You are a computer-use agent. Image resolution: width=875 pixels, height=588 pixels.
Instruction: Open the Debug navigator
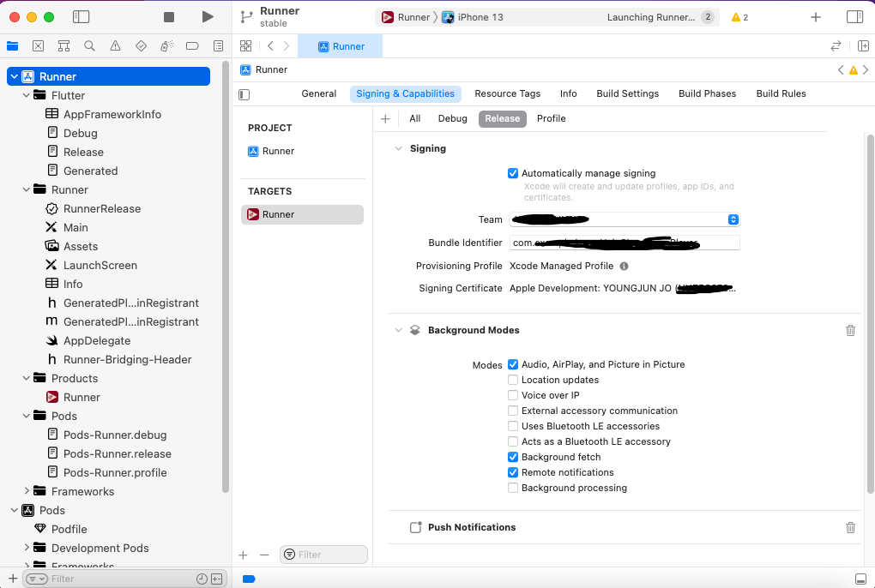[x=166, y=45]
